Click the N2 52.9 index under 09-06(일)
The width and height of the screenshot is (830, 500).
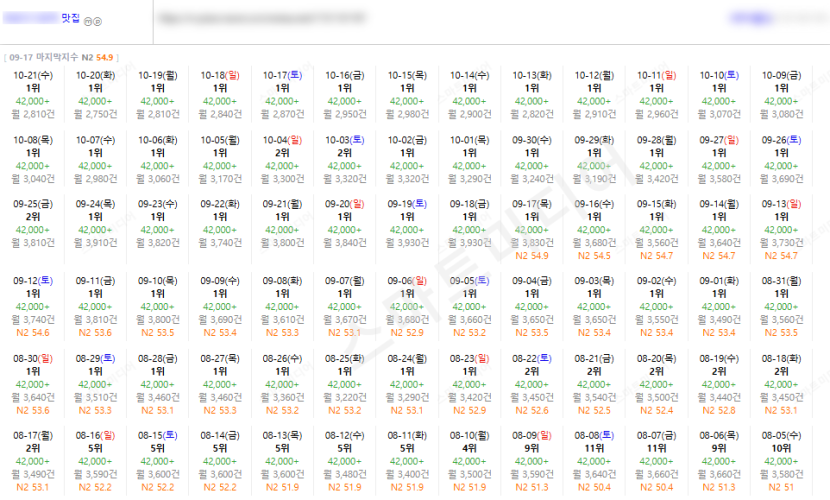pyautogui.click(x=407, y=333)
